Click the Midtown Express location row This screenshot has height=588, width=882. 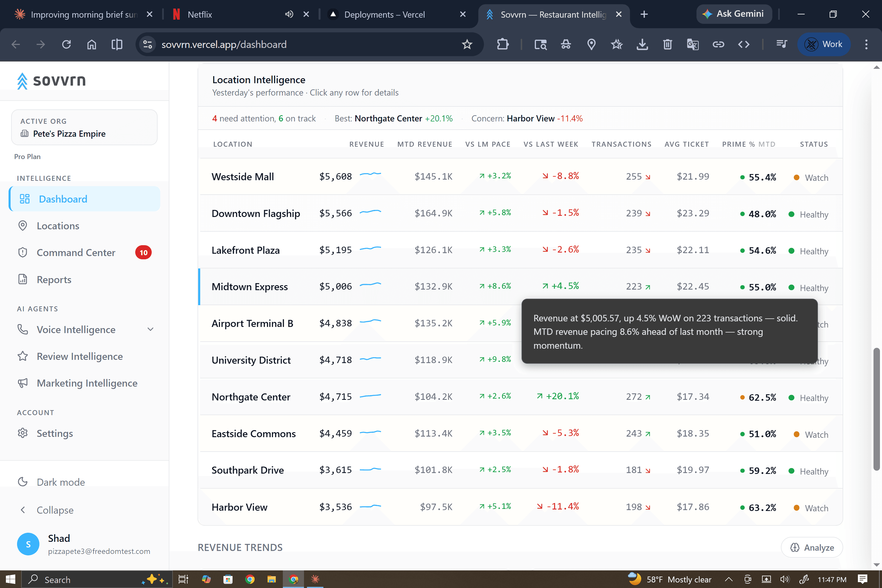click(250, 286)
